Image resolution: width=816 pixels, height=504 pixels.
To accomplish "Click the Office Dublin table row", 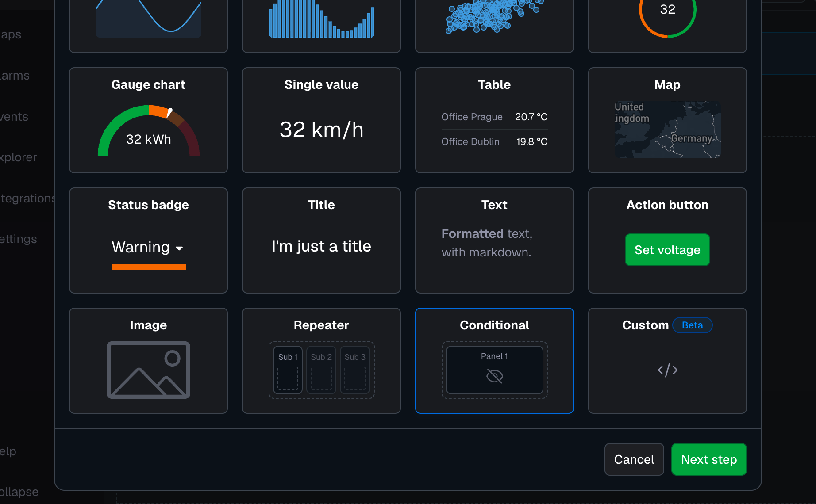I will pyautogui.click(x=494, y=141).
